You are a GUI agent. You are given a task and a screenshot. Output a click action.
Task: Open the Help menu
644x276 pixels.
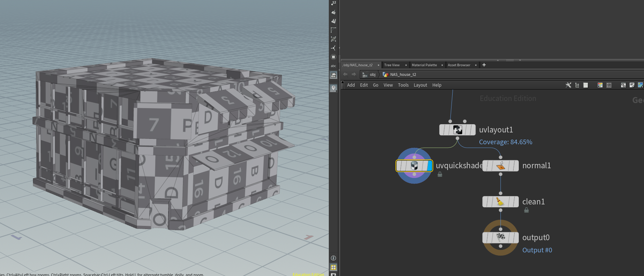(x=437, y=85)
